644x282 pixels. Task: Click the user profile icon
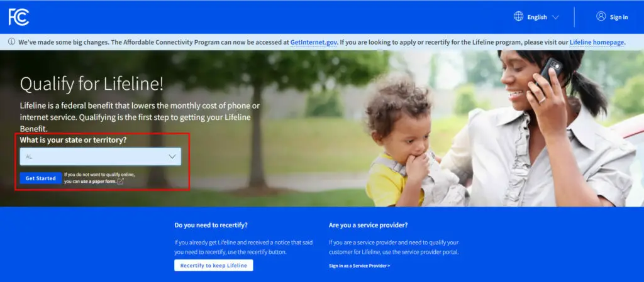[x=601, y=16]
